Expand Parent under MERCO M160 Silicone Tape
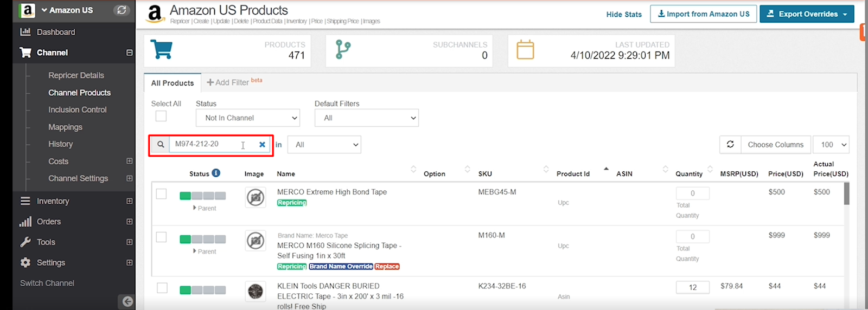This screenshot has width=868, height=310. tap(205, 251)
